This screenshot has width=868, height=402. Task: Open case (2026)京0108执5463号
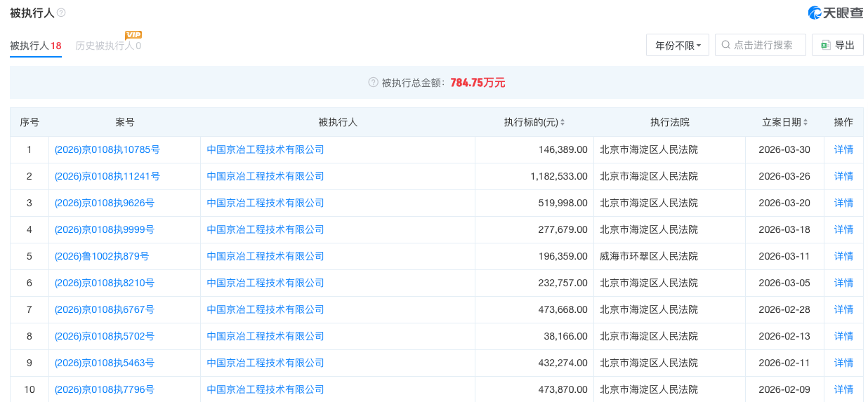click(104, 363)
